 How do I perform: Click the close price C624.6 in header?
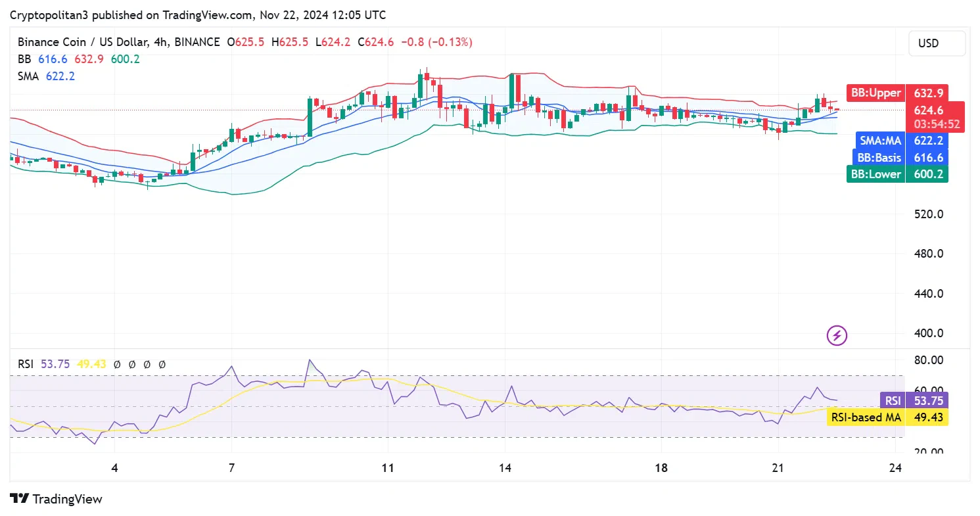376,42
